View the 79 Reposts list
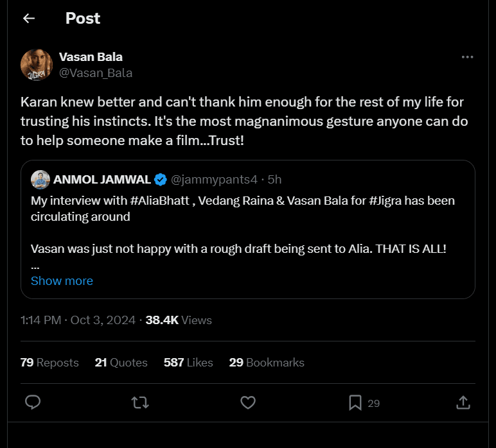The image size is (496, 448). 49,363
